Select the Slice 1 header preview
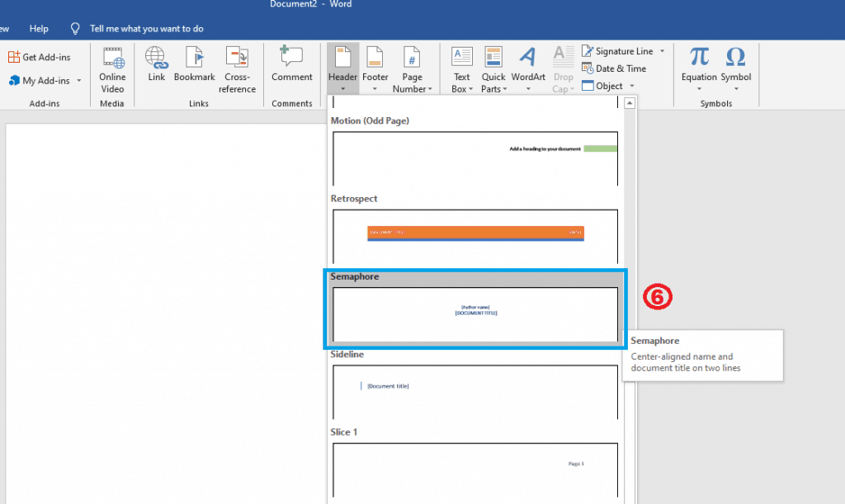Image resolution: width=845 pixels, height=504 pixels. pos(475,470)
